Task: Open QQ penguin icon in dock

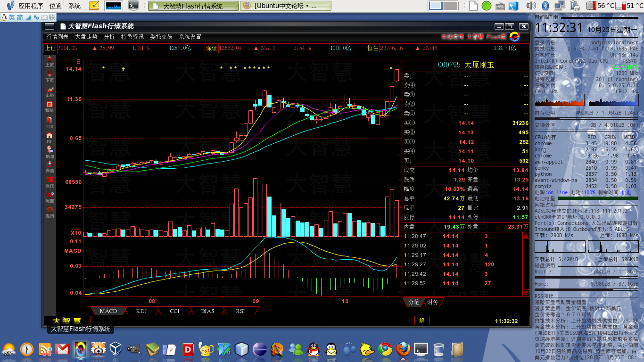Action: (x=314, y=349)
